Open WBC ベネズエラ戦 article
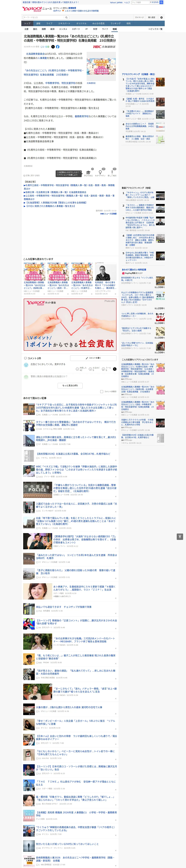Screen dimensions: 186x868 pyautogui.click(x=76, y=470)
